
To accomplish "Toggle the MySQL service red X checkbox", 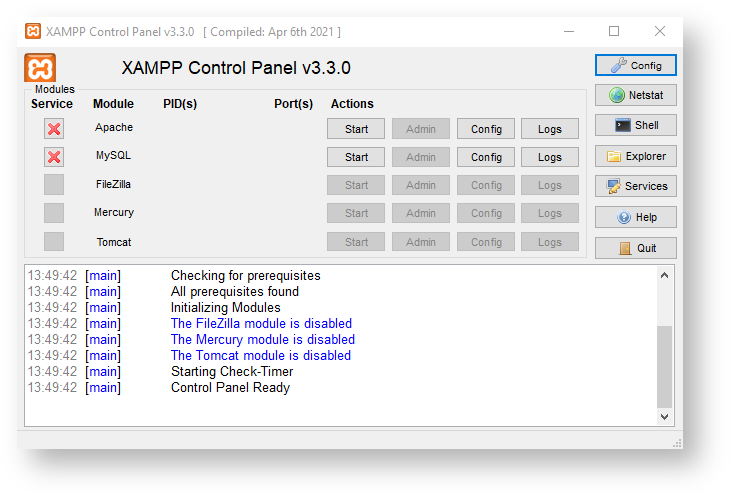I will click(54, 157).
